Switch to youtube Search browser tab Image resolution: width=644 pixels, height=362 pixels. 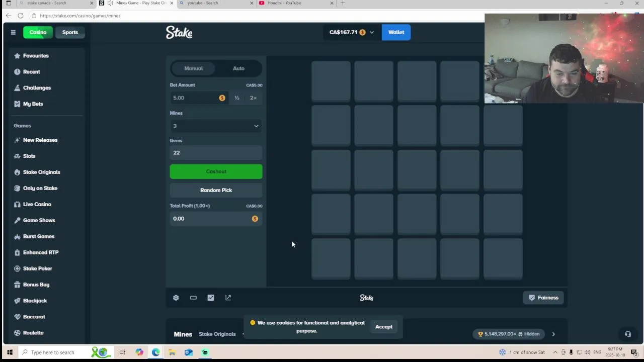click(216, 3)
